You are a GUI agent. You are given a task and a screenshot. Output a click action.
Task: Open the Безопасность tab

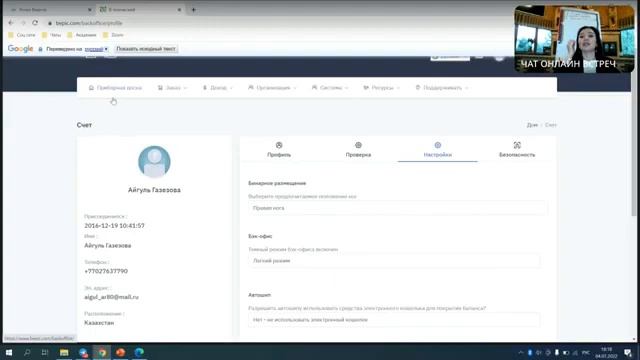click(x=517, y=150)
